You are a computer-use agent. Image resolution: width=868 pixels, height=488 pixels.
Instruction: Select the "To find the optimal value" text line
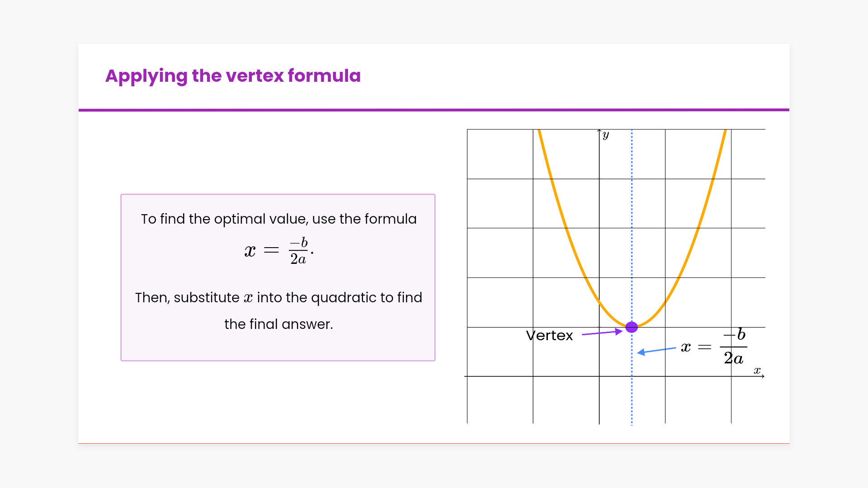(x=278, y=219)
